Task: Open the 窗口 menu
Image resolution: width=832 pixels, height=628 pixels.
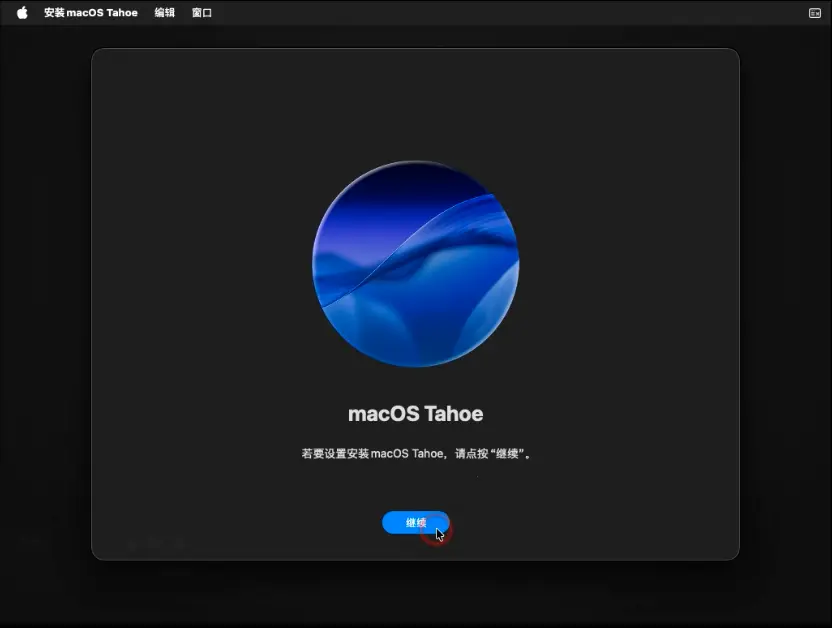Action: click(202, 13)
